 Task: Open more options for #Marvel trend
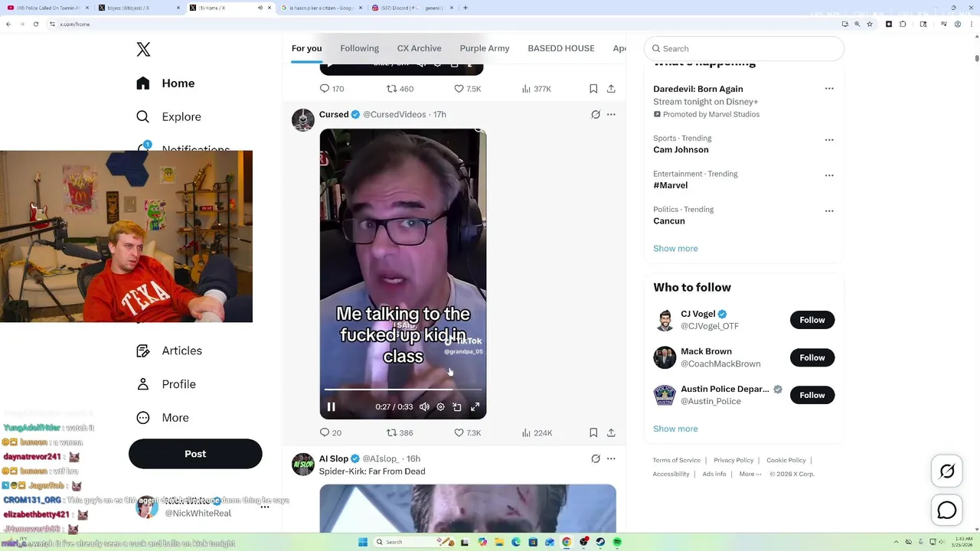coord(829,175)
